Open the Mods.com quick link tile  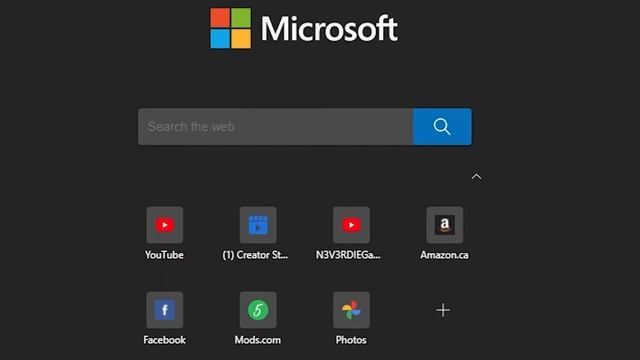pyautogui.click(x=258, y=310)
